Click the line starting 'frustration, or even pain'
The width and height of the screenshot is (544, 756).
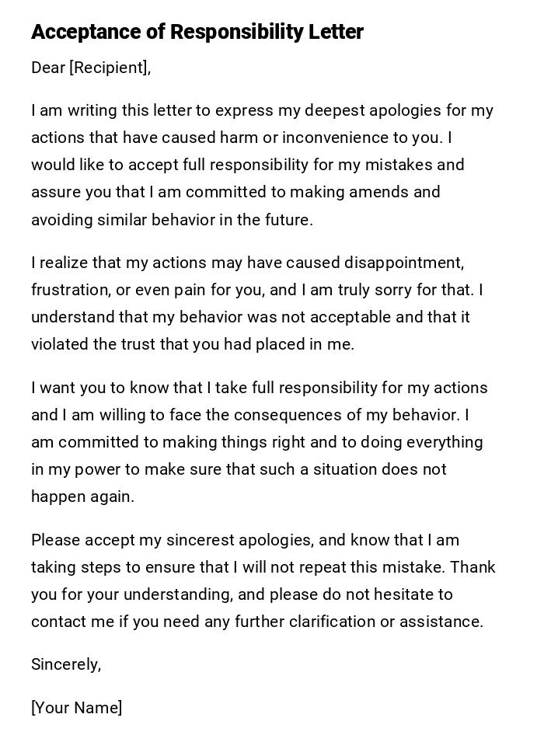[257, 290]
